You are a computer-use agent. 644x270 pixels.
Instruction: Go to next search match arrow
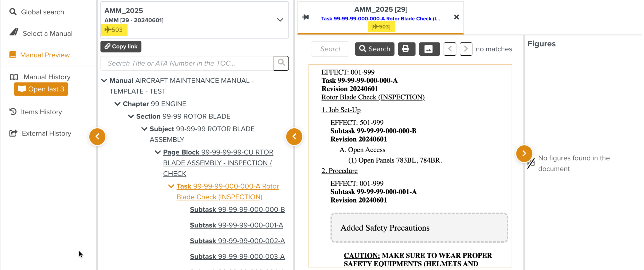click(466, 49)
